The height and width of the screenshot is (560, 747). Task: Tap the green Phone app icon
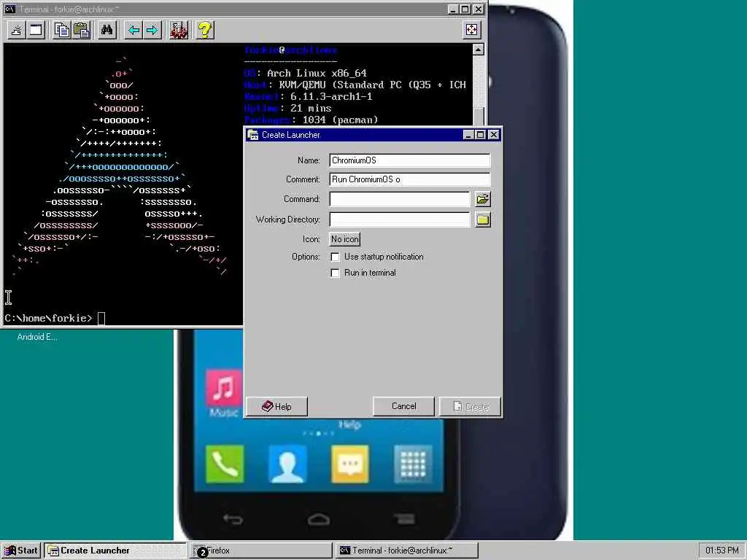pos(225,464)
